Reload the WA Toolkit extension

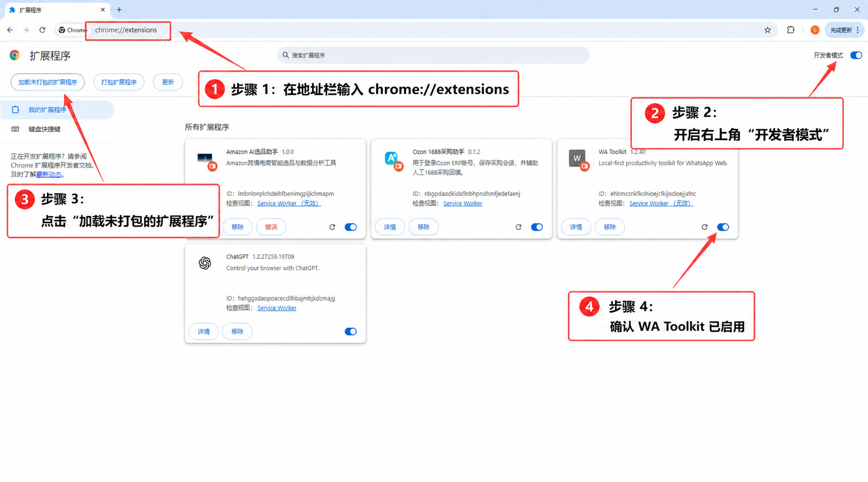[705, 227]
